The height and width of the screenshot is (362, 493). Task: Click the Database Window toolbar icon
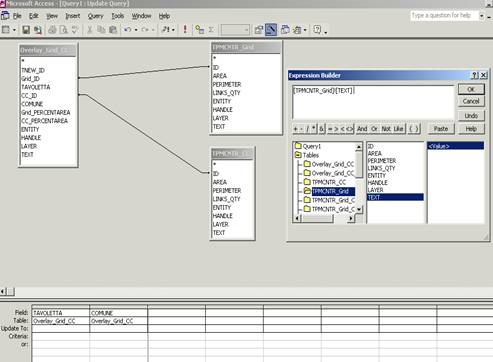click(x=285, y=30)
